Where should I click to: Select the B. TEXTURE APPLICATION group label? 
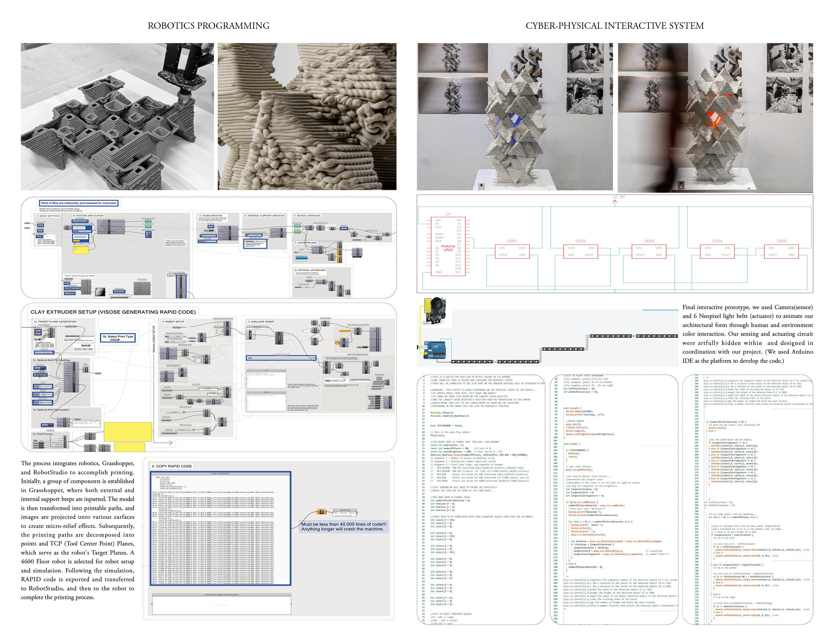[x=88, y=215]
